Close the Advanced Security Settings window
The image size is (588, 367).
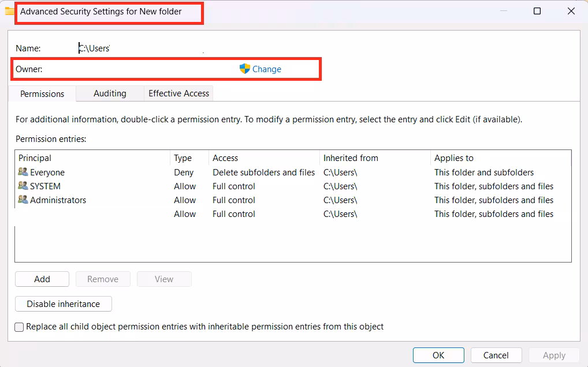click(x=571, y=11)
